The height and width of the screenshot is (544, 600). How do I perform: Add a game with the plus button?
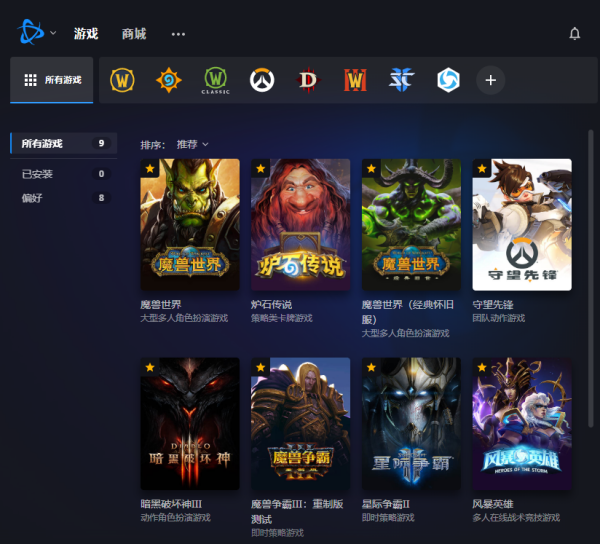(491, 80)
